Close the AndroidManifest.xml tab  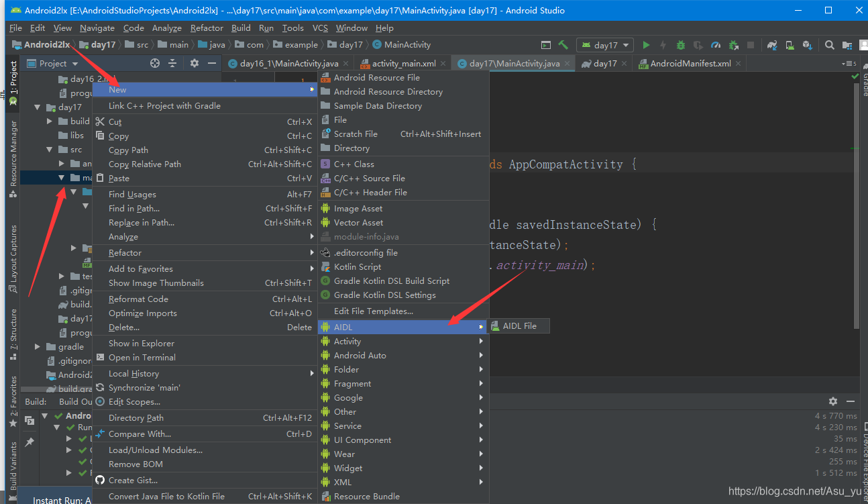click(739, 64)
